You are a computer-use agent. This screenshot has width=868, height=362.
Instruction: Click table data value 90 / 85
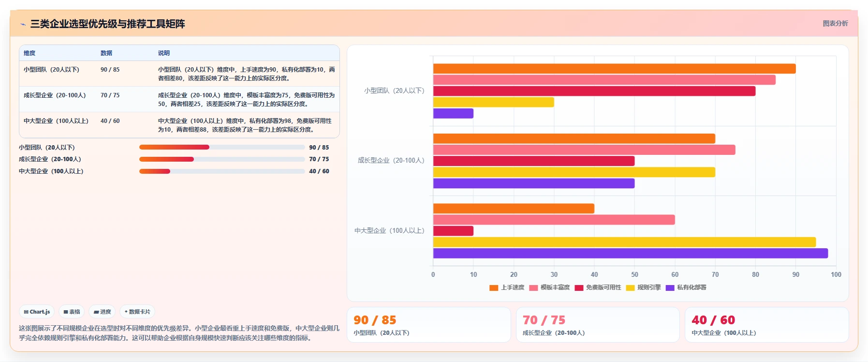tap(110, 70)
